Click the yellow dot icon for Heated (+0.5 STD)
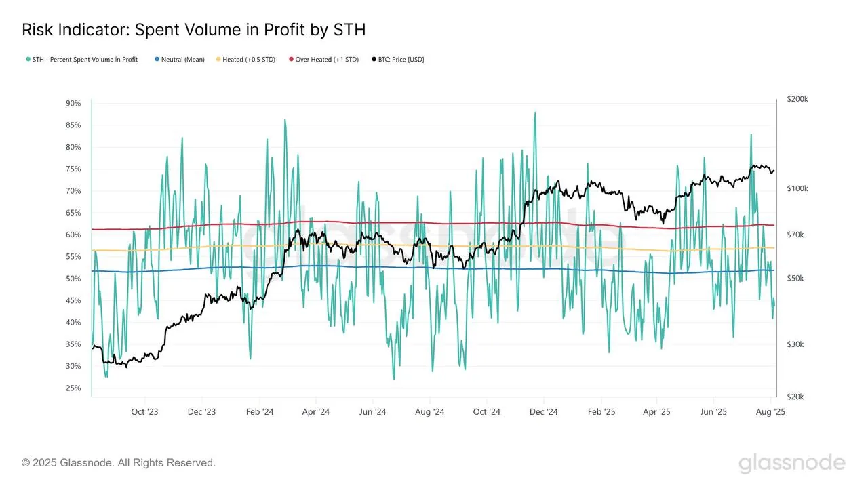Image resolution: width=868 pixels, height=488 pixels. pos(217,59)
